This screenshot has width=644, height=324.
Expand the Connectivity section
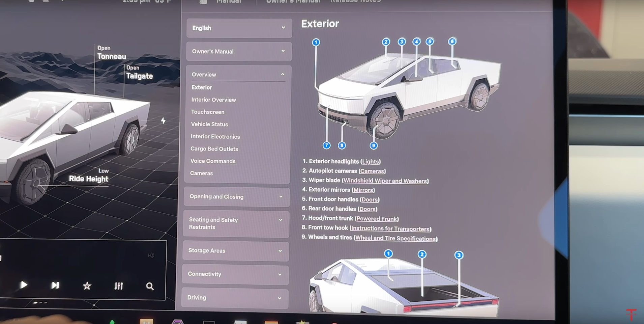pyautogui.click(x=235, y=274)
